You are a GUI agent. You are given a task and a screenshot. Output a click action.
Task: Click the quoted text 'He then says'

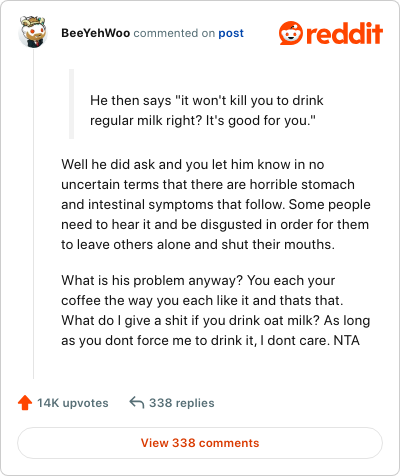tap(131, 100)
